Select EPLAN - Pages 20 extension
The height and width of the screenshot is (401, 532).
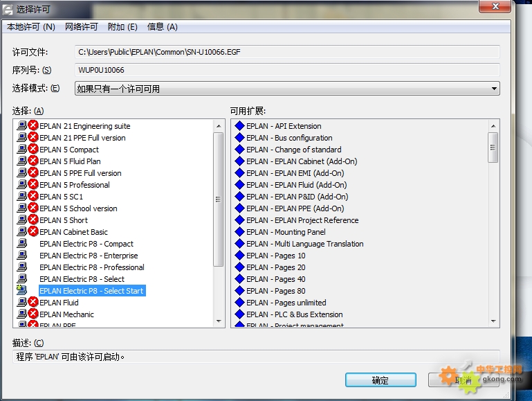click(x=275, y=267)
